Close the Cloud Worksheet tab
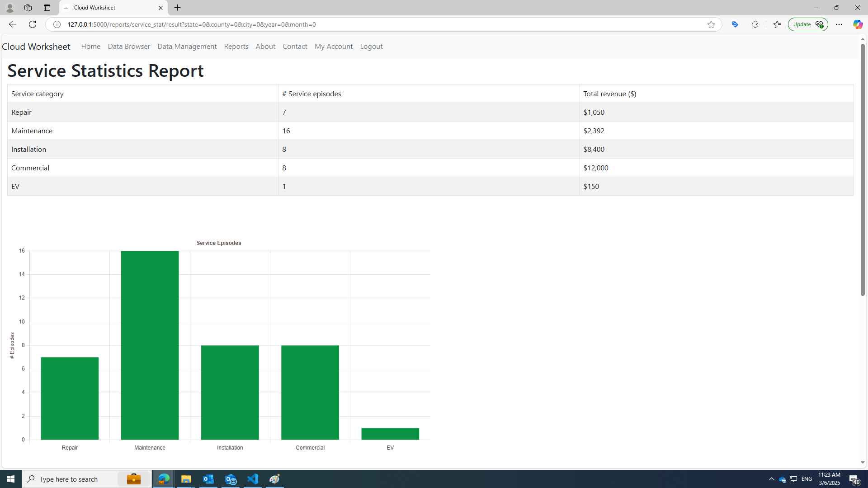Viewport: 868px width, 488px height. (160, 8)
